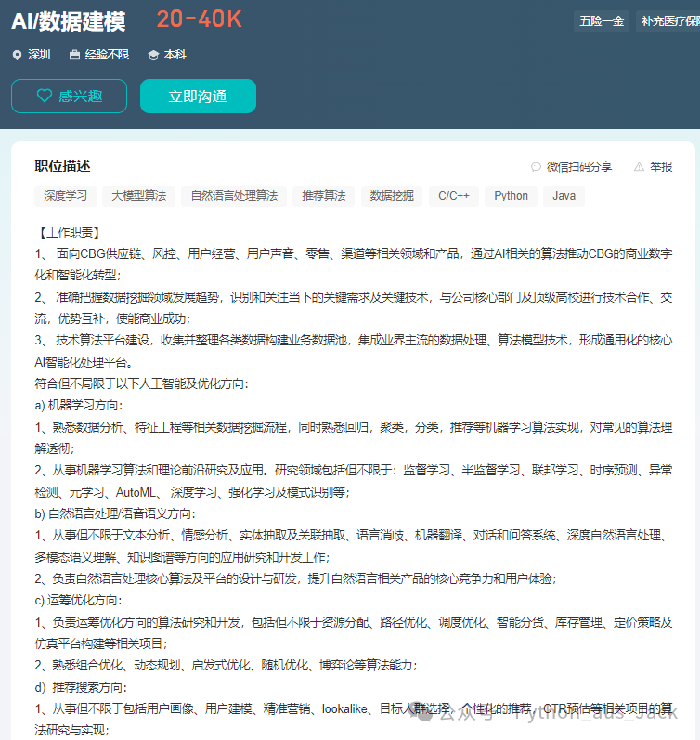Click the 'a) 机器学习方向:' line
Screen dimensions: 700x740
pos(78,406)
